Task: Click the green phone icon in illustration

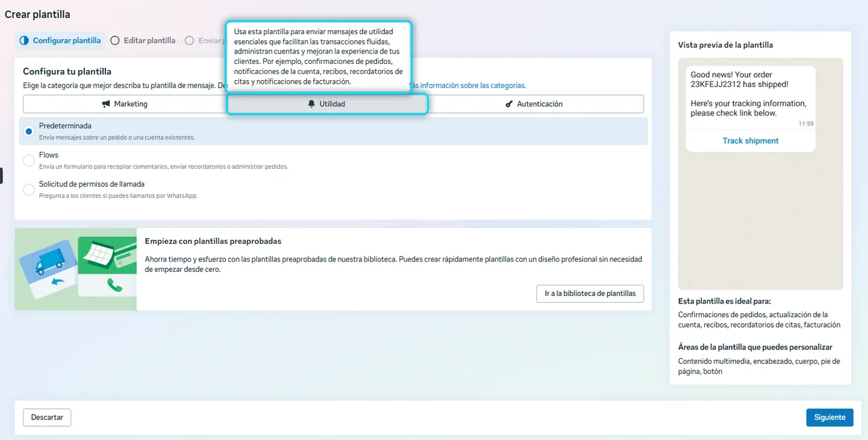Action: [x=115, y=285]
